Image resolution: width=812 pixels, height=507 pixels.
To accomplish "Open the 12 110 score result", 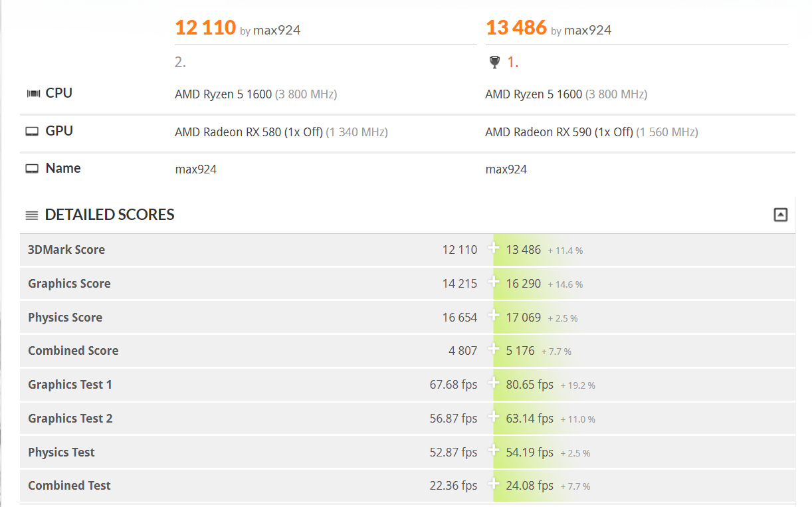I will click(x=205, y=28).
